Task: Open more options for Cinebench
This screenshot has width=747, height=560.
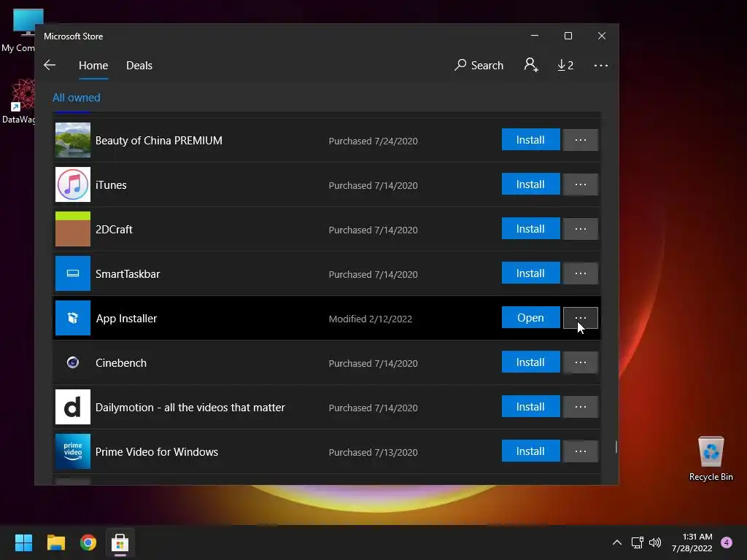Action: [580, 362]
